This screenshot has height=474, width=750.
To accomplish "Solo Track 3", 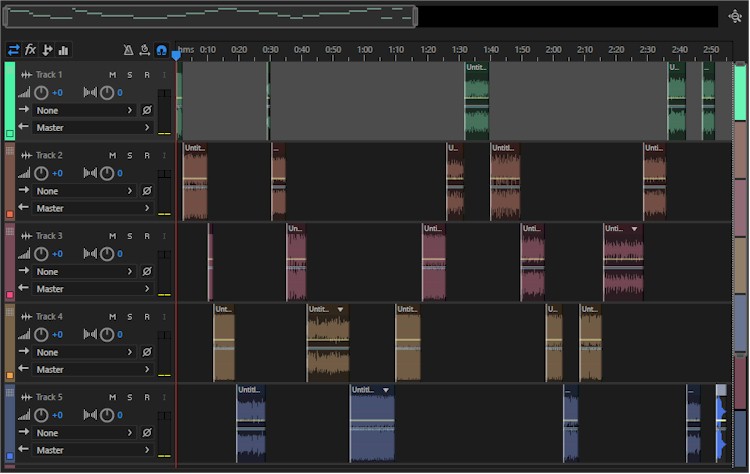I will 130,236.
